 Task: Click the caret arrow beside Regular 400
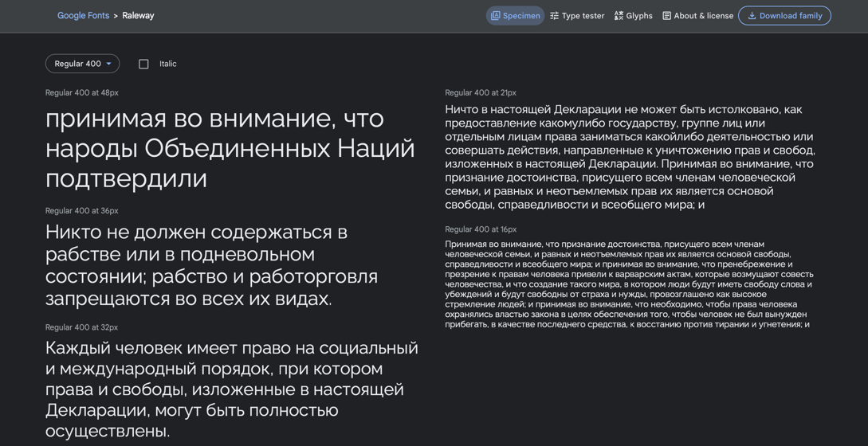click(109, 64)
